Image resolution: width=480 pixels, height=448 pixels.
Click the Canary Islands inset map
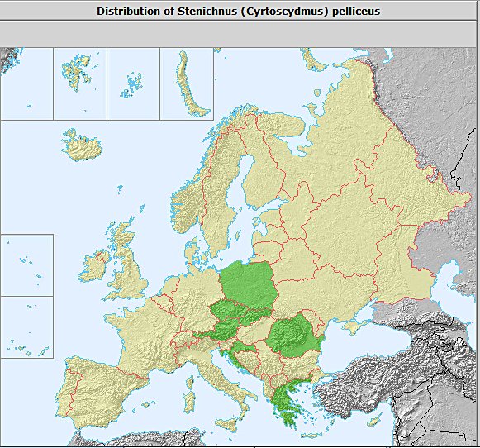click(27, 327)
